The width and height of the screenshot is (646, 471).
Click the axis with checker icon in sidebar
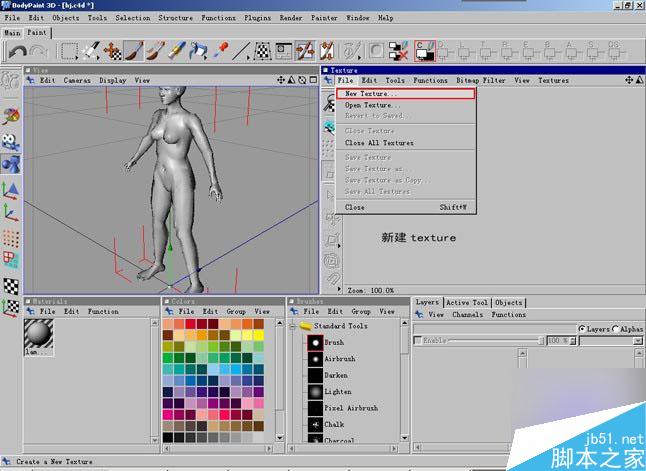point(11,307)
